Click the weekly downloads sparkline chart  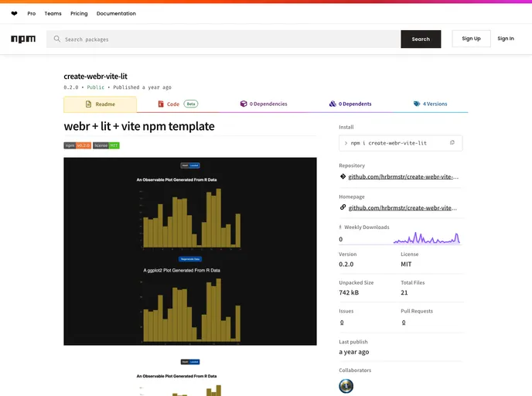click(427, 238)
